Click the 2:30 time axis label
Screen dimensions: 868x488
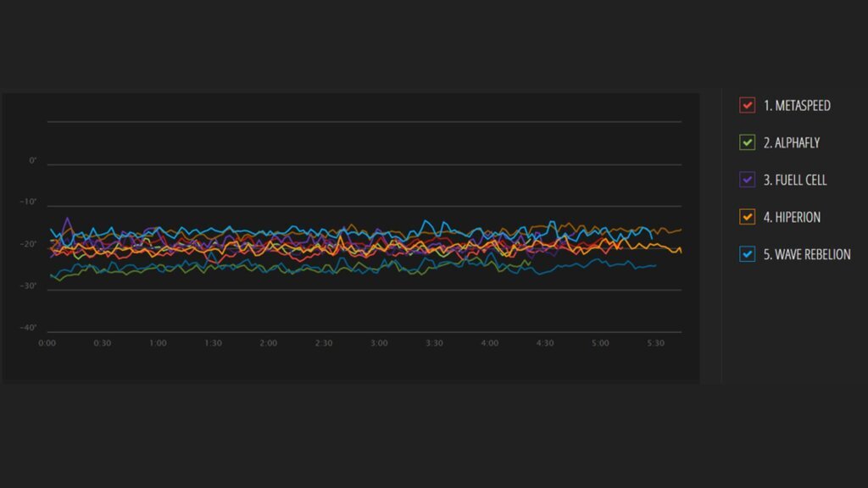click(x=324, y=344)
